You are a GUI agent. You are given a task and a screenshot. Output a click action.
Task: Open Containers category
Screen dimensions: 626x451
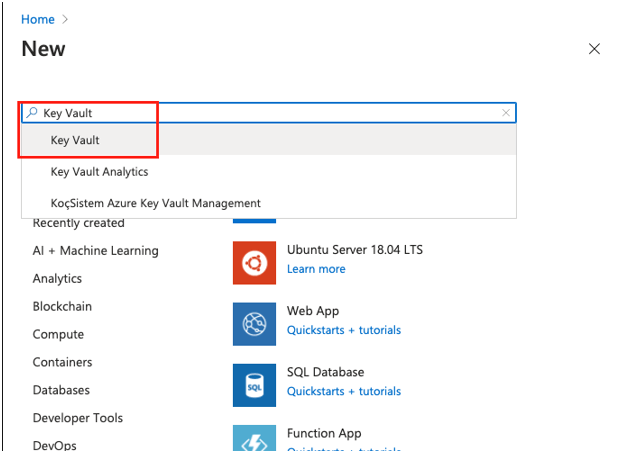point(62,362)
